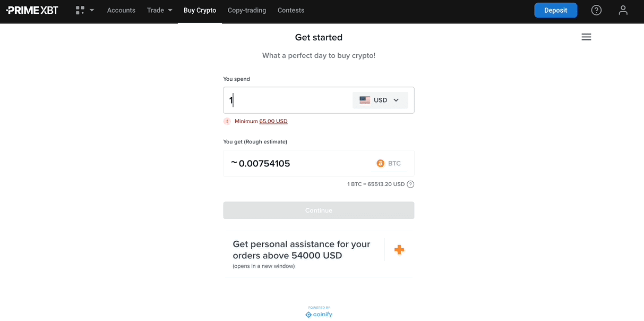Expand the chevron beside the apps grid

[x=91, y=10]
